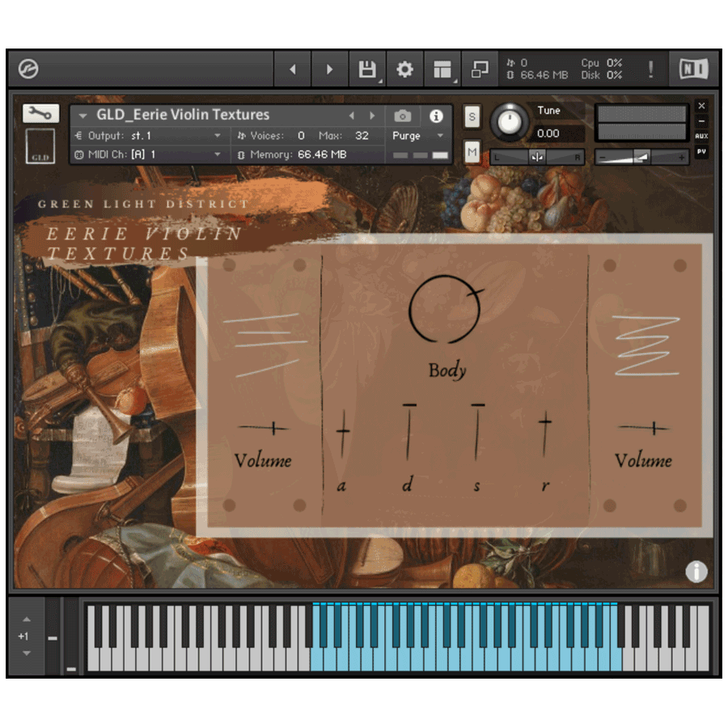Image resolution: width=728 pixels, height=728 pixels.
Task: Toggle the Solo S button
Action: [472, 116]
